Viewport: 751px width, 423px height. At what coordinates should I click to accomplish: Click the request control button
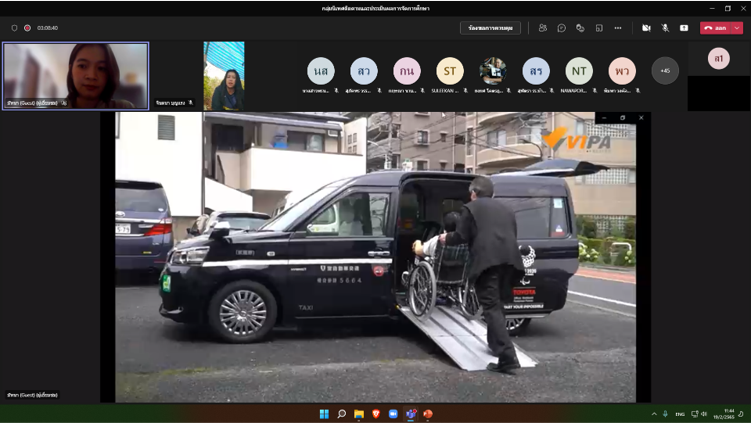pyautogui.click(x=490, y=28)
